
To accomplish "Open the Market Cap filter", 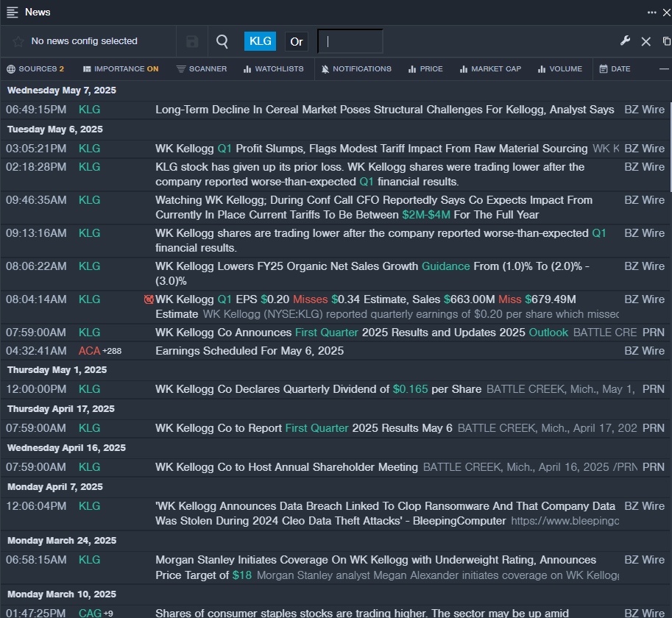I will [x=490, y=69].
